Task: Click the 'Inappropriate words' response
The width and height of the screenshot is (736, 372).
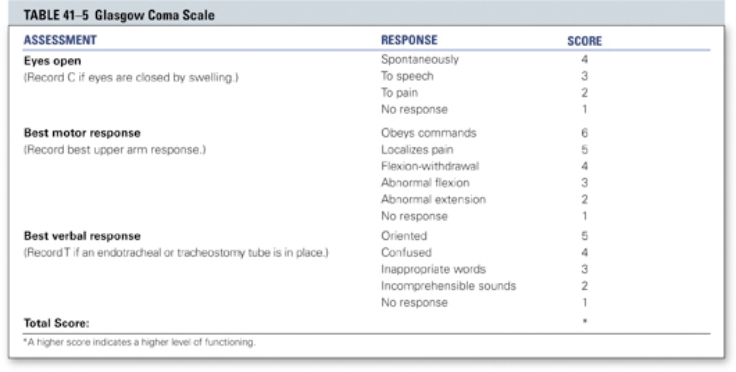Action: click(433, 269)
